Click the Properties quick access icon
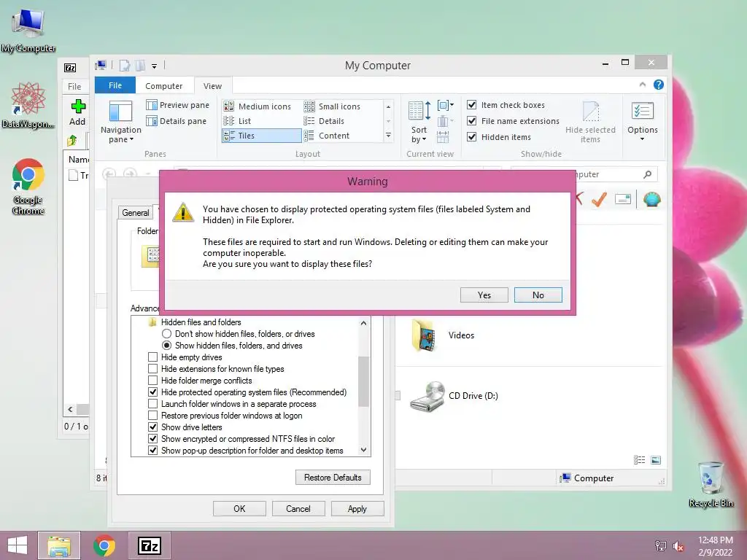Screen dimensions: 747x560 pos(125,66)
